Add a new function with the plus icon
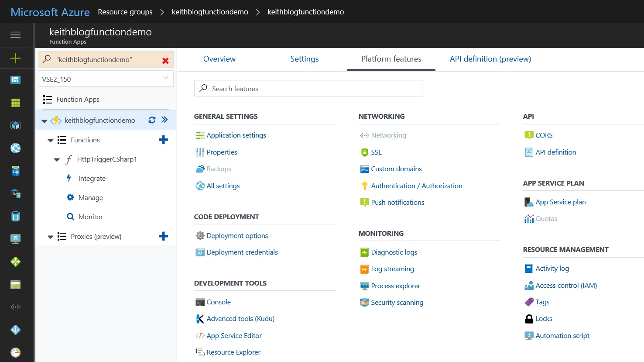The image size is (644, 362). click(x=163, y=139)
